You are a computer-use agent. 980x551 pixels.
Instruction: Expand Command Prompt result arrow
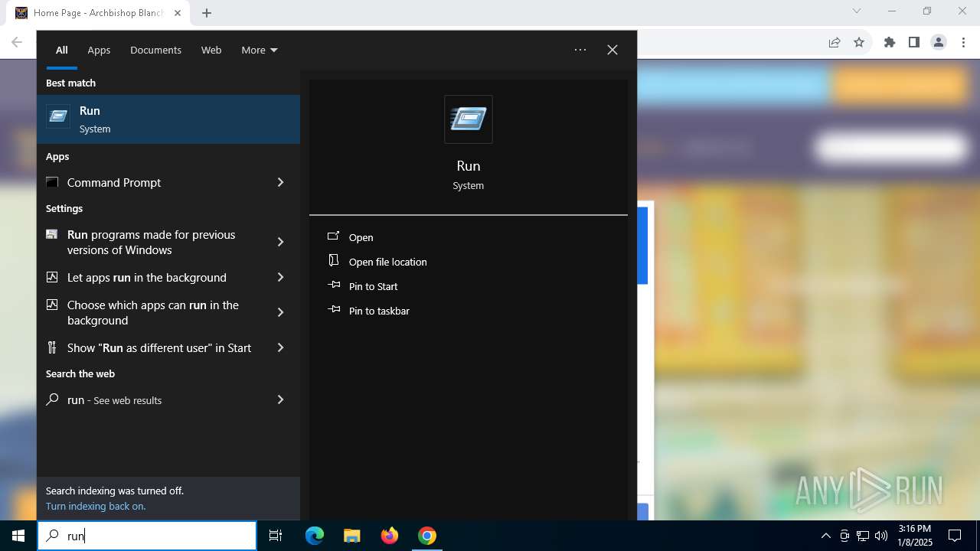[x=280, y=182]
